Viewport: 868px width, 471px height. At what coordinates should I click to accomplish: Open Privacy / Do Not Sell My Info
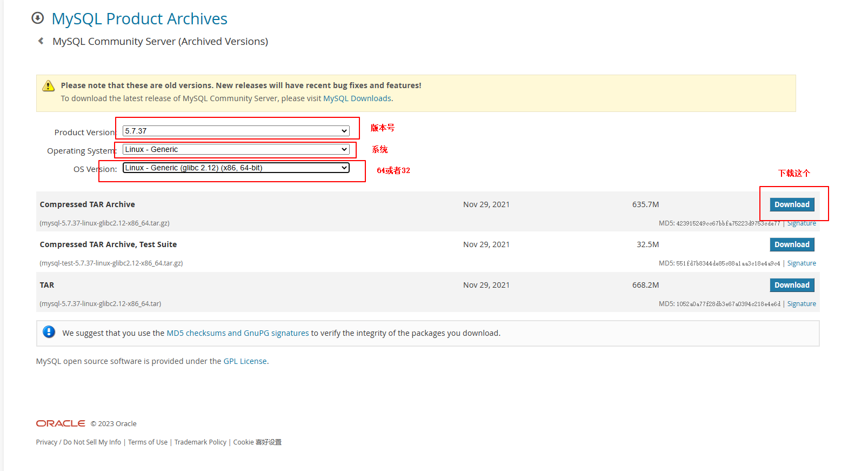pos(78,442)
